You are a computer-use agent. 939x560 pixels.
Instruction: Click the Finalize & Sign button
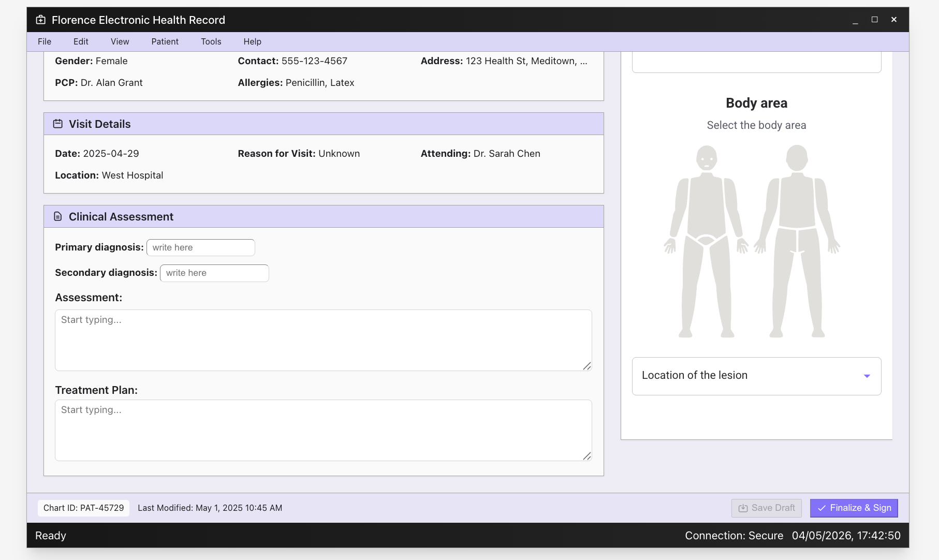pos(854,508)
